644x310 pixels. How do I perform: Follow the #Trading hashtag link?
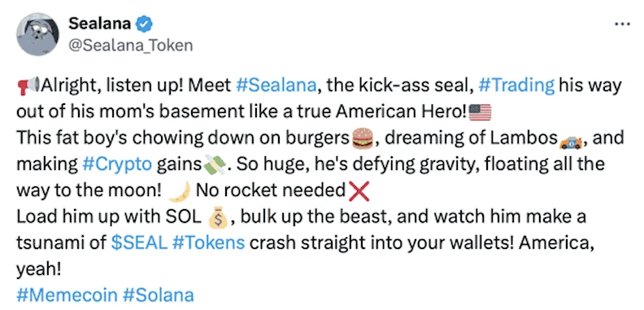click(x=516, y=86)
